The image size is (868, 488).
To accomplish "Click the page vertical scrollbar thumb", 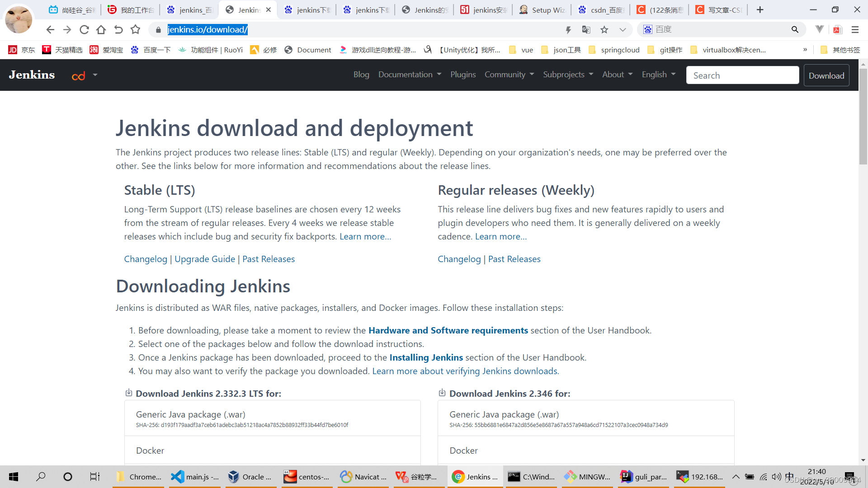I will tap(863, 117).
